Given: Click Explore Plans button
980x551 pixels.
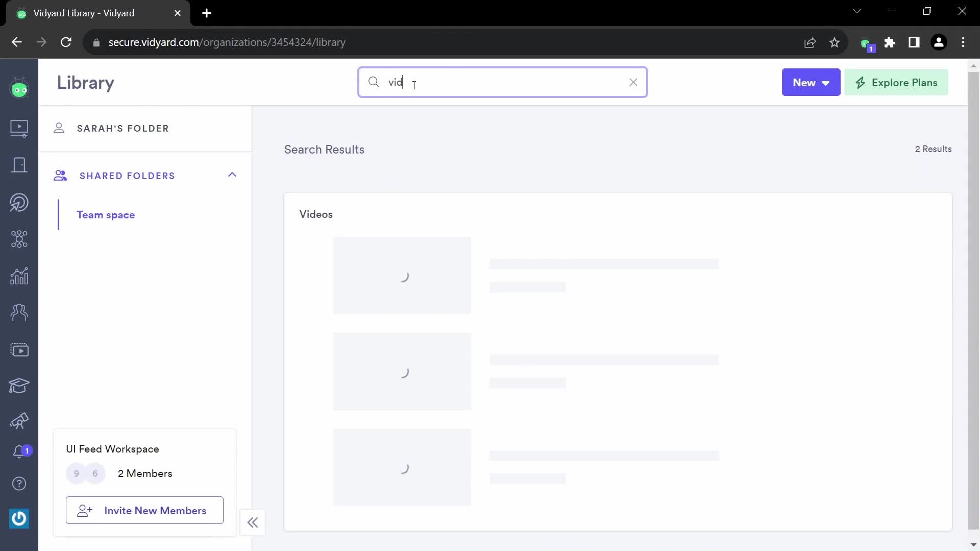Looking at the screenshot, I should point(896,83).
